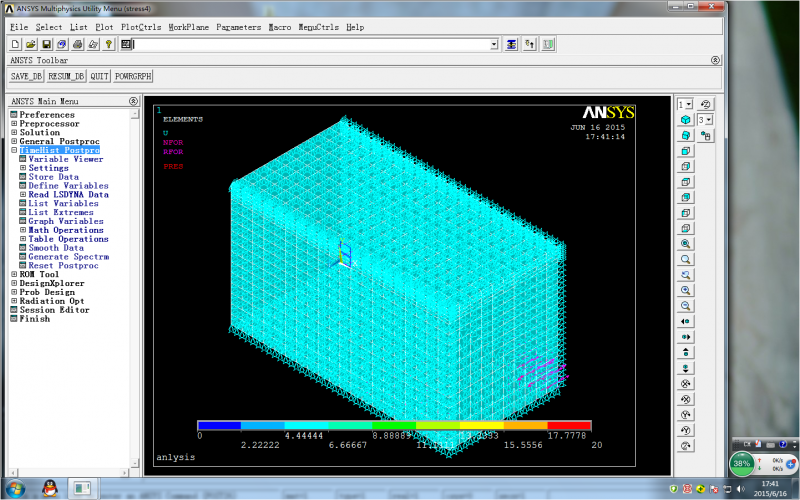Open the rotation rate dropdown showing 3

click(x=709, y=120)
